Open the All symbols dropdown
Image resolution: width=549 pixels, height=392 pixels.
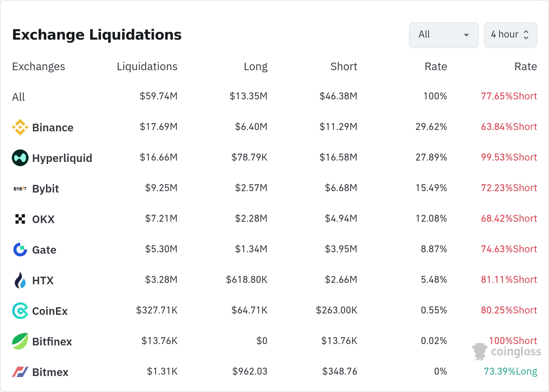coord(444,35)
